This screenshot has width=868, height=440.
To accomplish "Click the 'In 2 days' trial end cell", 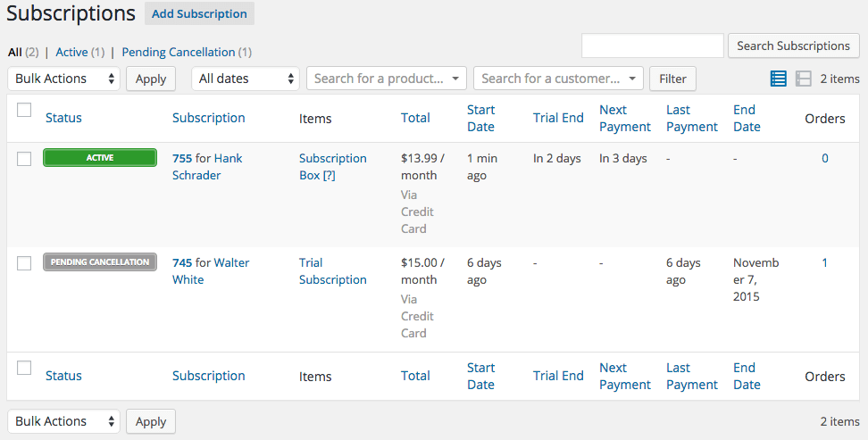I will (x=557, y=158).
